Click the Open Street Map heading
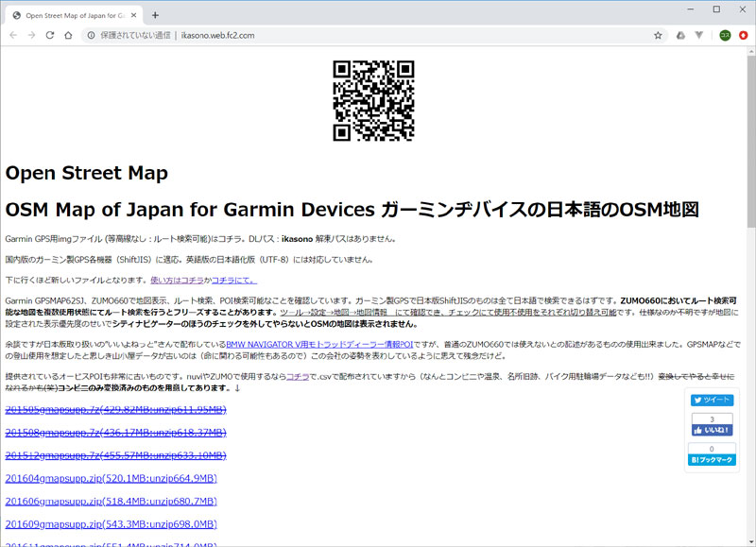756x547 pixels. coord(87,173)
